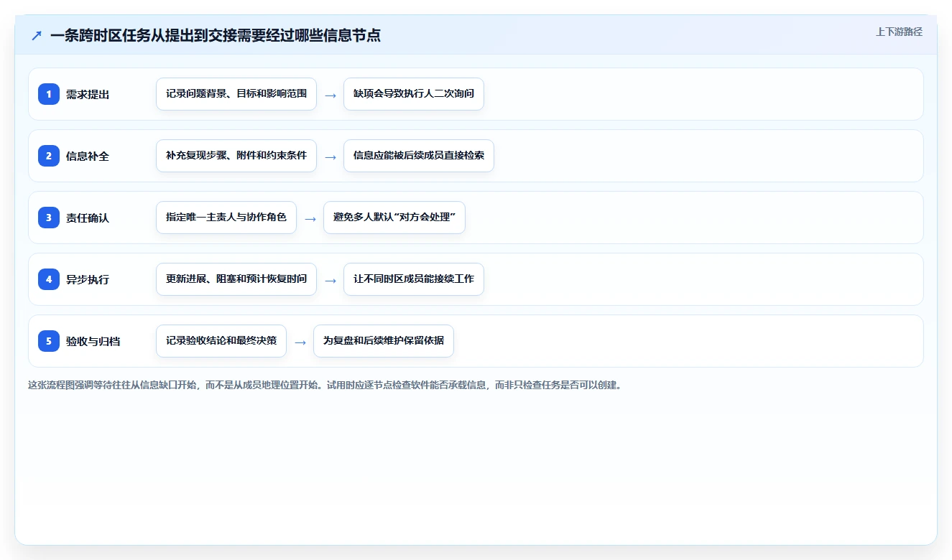Image resolution: width=952 pixels, height=560 pixels.
Task: Select step badge 3 for 责任确认
Action: 49,218
